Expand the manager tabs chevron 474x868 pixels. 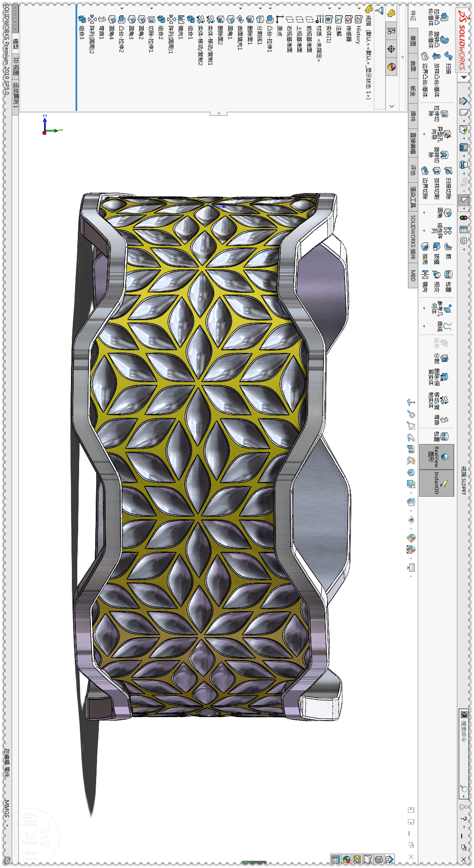[391, 106]
